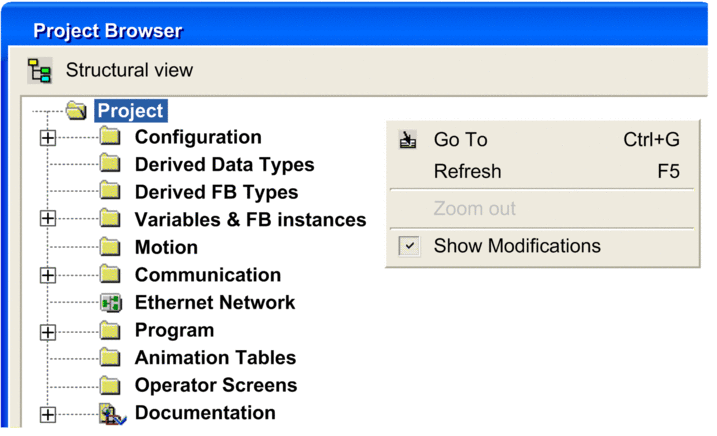Screen dimensions: 717x436
Task: Expand the Documentation node
Action: tap(48, 415)
